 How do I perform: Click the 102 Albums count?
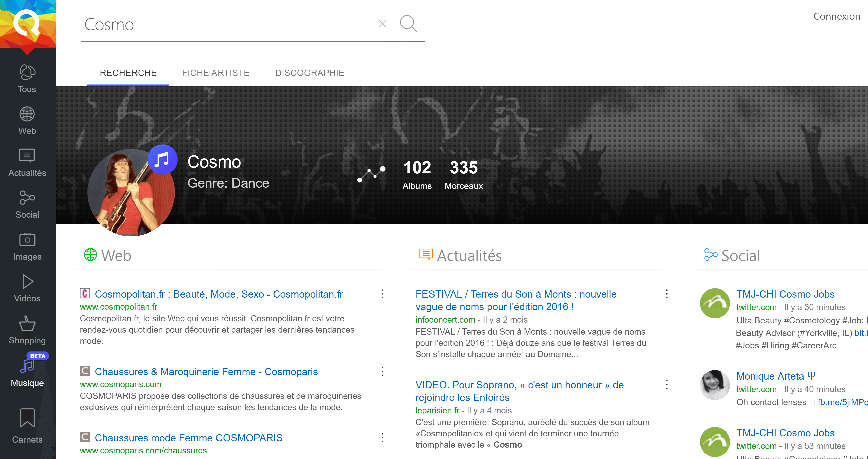click(x=417, y=175)
